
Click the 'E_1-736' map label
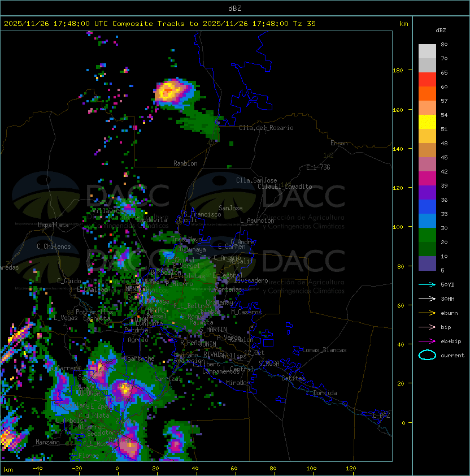click(318, 167)
